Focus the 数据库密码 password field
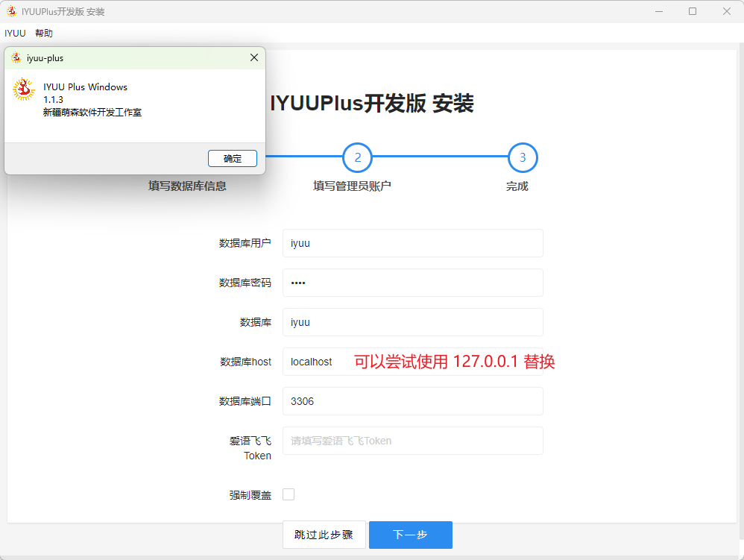The width and height of the screenshot is (744, 560). [x=413, y=283]
